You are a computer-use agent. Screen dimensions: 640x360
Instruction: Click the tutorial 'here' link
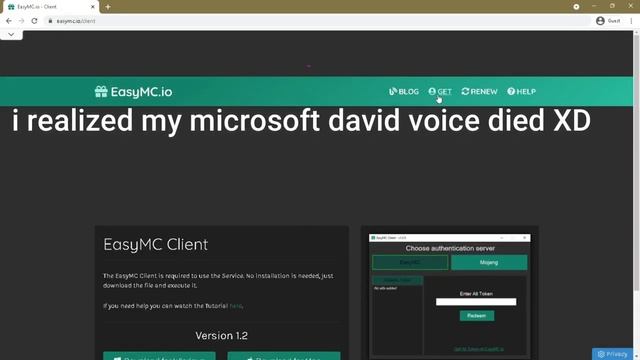click(236, 306)
